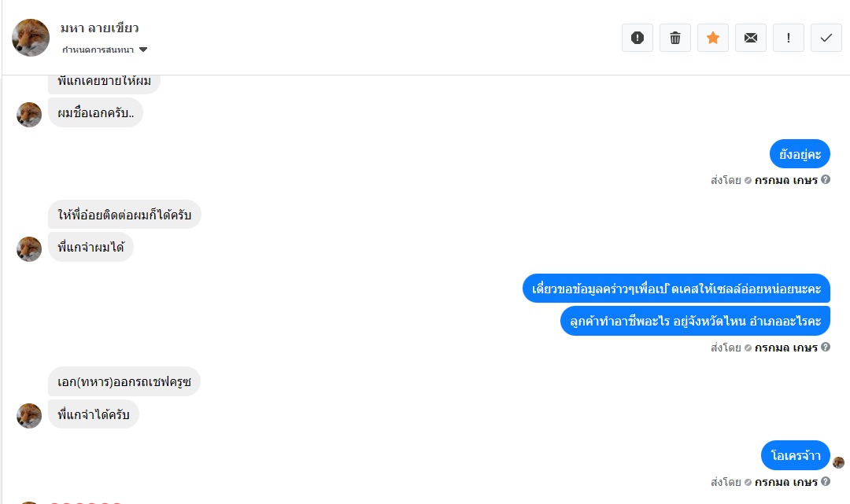
Task: Toggle the checkmark to mark conversation done
Action: click(x=826, y=38)
